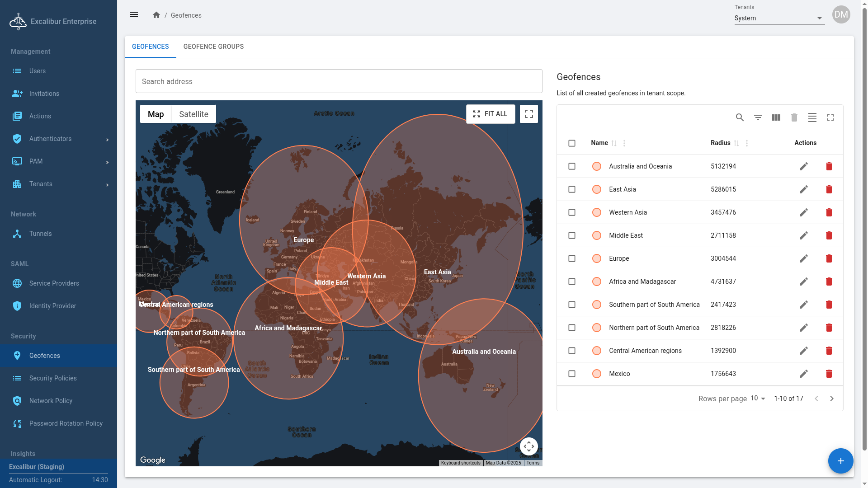Click the FIT ALL map button
The width and height of the screenshot is (868, 488).
coord(491,114)
